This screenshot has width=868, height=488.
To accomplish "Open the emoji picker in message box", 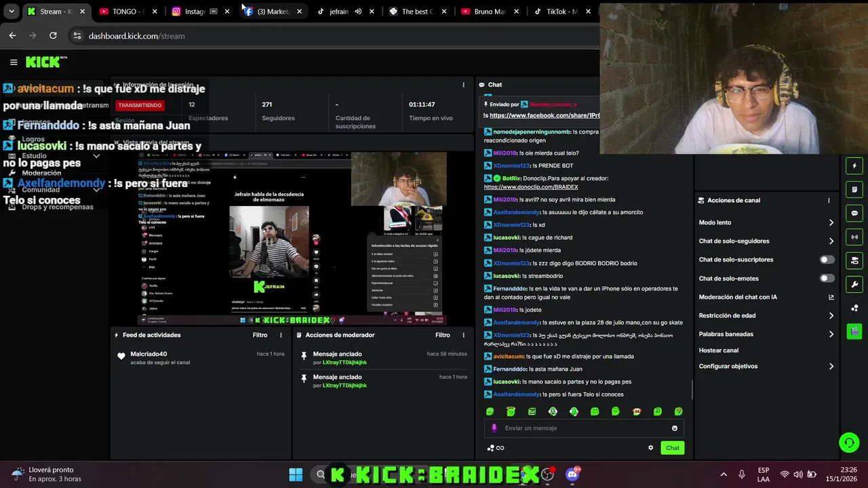I will click(x=674, y=428).
